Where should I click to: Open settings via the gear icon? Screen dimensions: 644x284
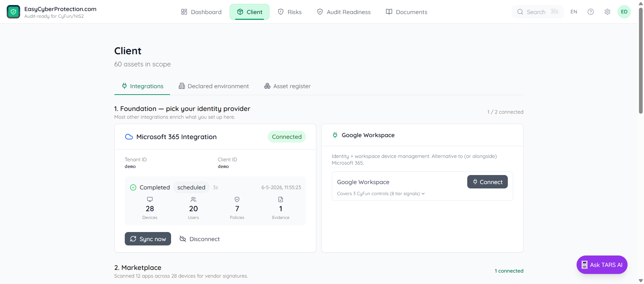point(607,12)
